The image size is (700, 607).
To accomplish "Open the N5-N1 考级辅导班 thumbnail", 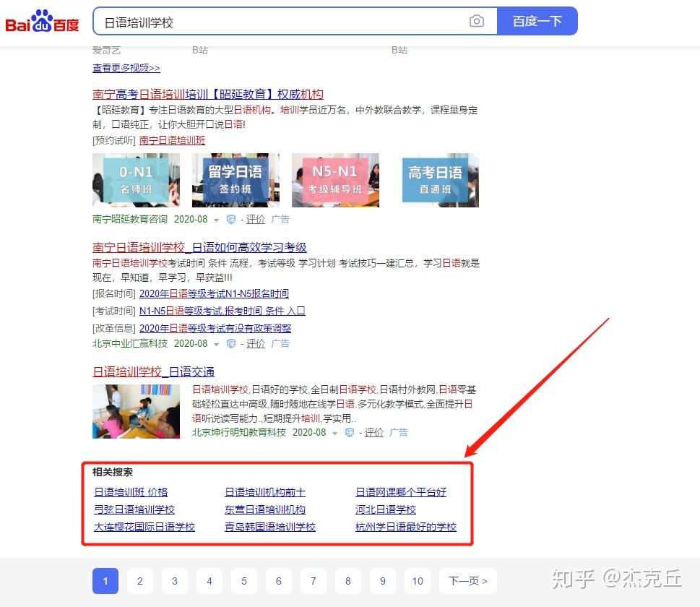I will (335, 180).
